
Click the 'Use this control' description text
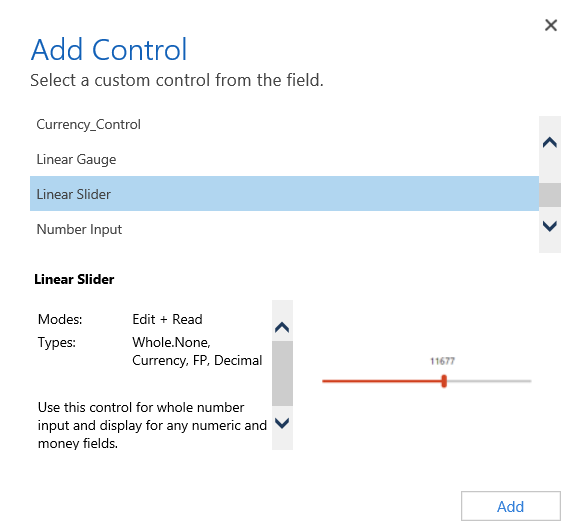(152, 425)
